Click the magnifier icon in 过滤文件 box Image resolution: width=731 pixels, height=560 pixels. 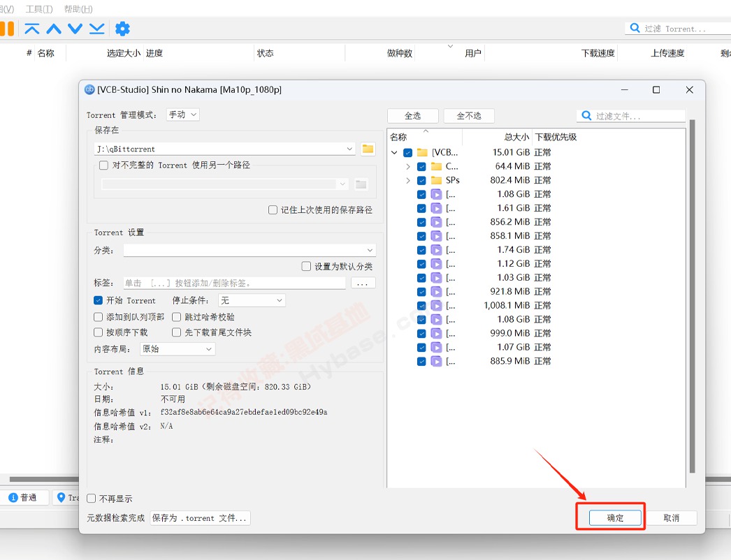588,115
